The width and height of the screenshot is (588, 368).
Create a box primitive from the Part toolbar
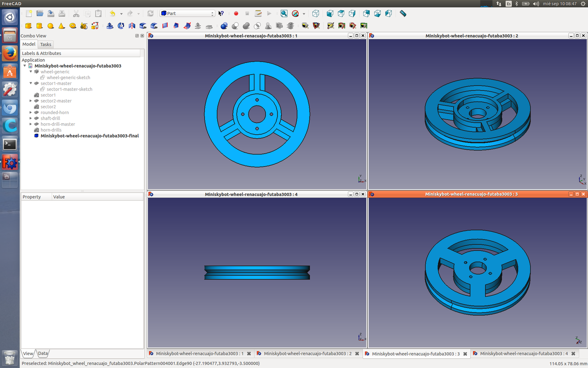[x=28, y=26]
